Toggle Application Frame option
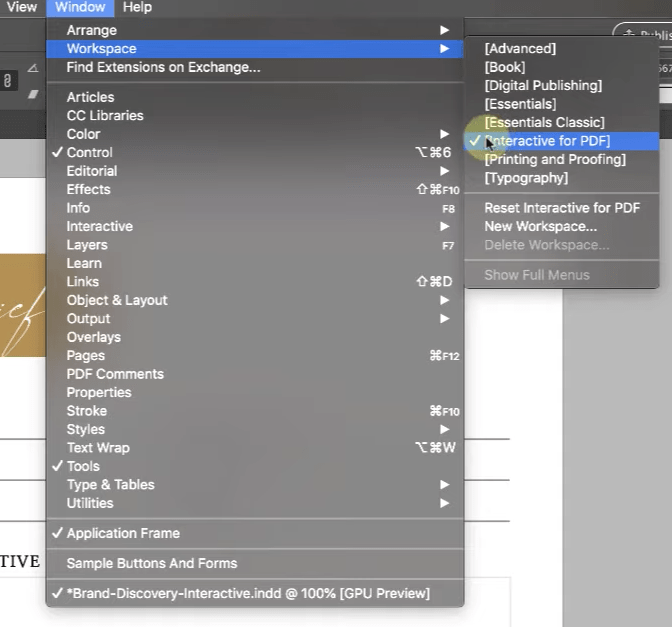This screenshot has width=672, height=627. click(x=255, y=533)
